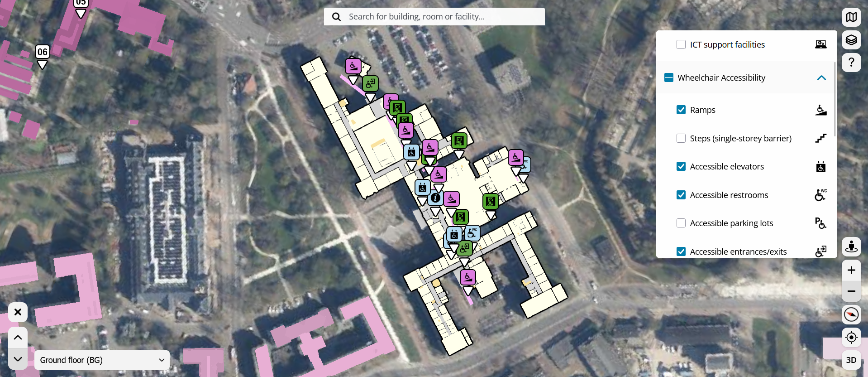
Task: Enable ICT support facilities checkbox
Action: 681,44
